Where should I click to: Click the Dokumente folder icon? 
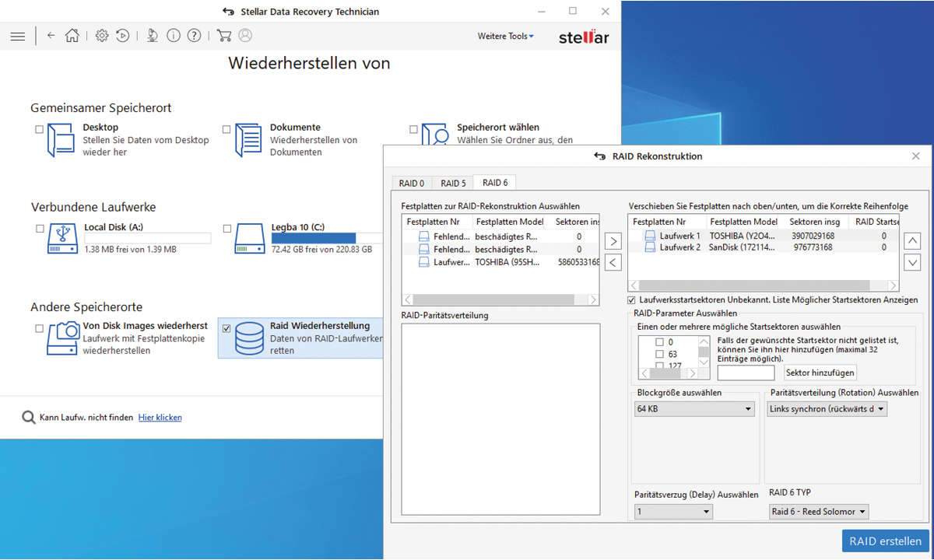249,140
